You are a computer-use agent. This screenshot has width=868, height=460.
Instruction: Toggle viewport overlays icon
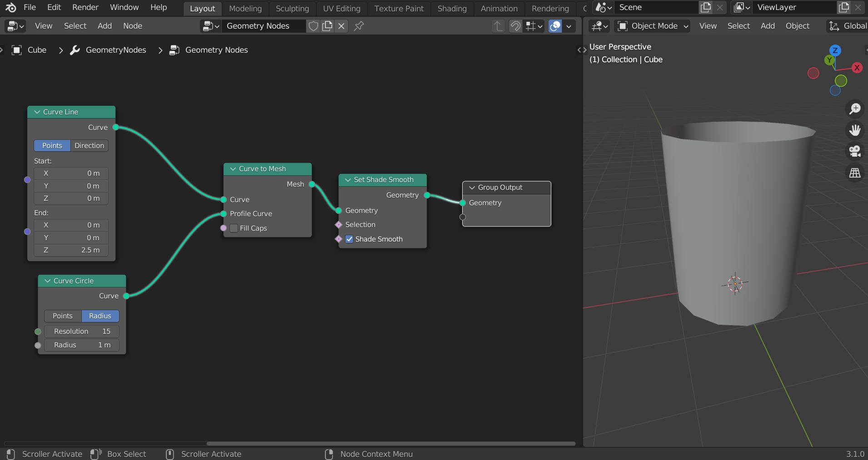(x=555, y=26)
